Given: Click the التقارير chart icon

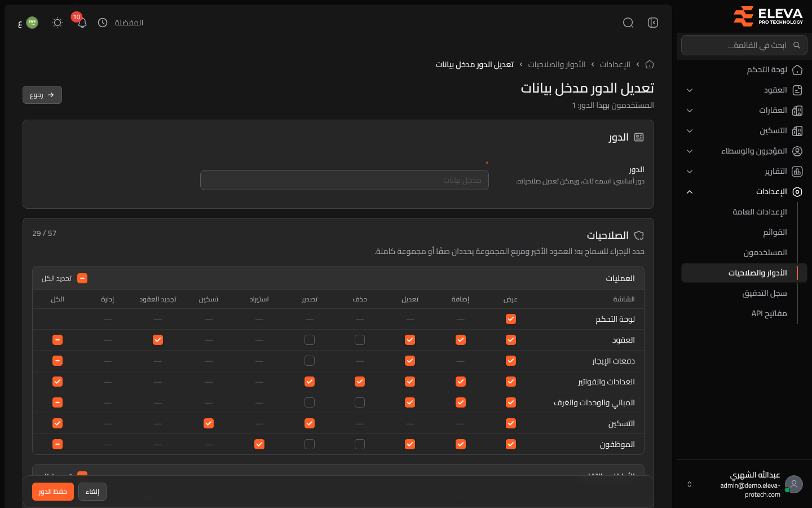Looking at the screenshot, I should coord(797,172).
